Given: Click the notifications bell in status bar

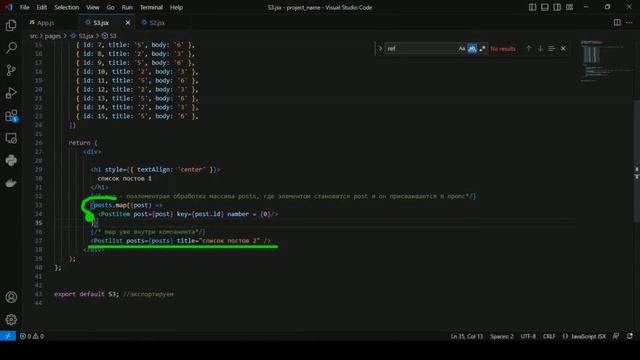Looking at the screenshot, I should pyautogui.click(x=630, y=336).
